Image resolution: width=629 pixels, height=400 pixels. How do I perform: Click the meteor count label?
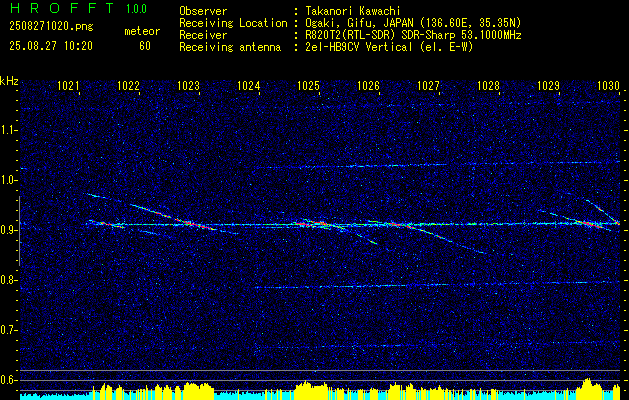[142, 31]
